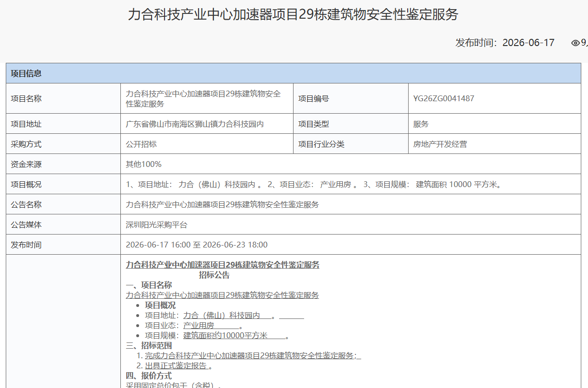This screenshot has width=588, height=388.
Task: Click the 公告名称 label cell
Action: click(63, 204)
